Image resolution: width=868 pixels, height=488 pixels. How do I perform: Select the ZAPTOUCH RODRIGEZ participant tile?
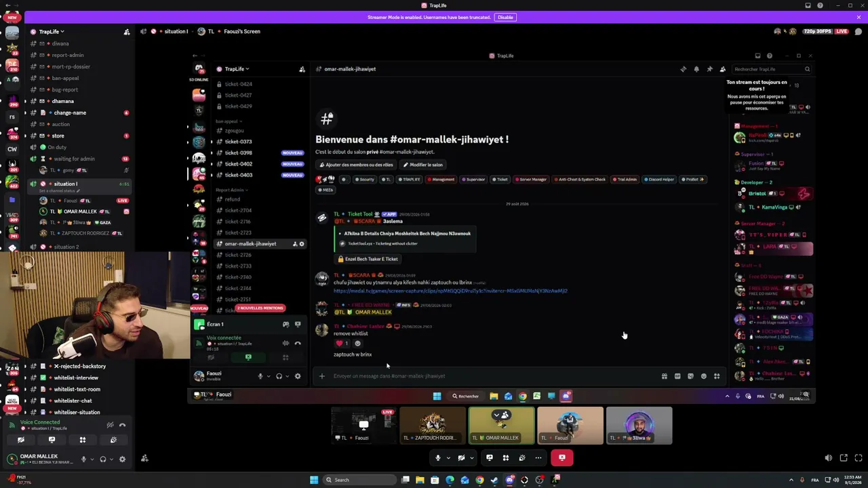433,426
